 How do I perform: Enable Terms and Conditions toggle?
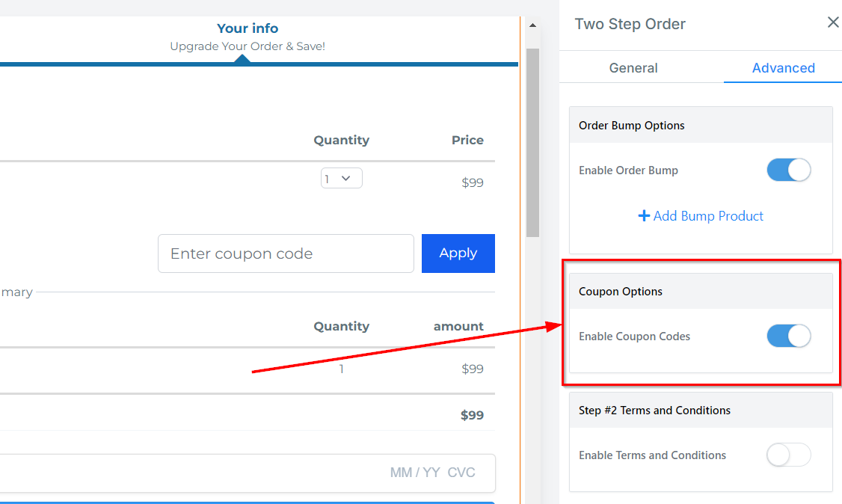pos(788,455)
